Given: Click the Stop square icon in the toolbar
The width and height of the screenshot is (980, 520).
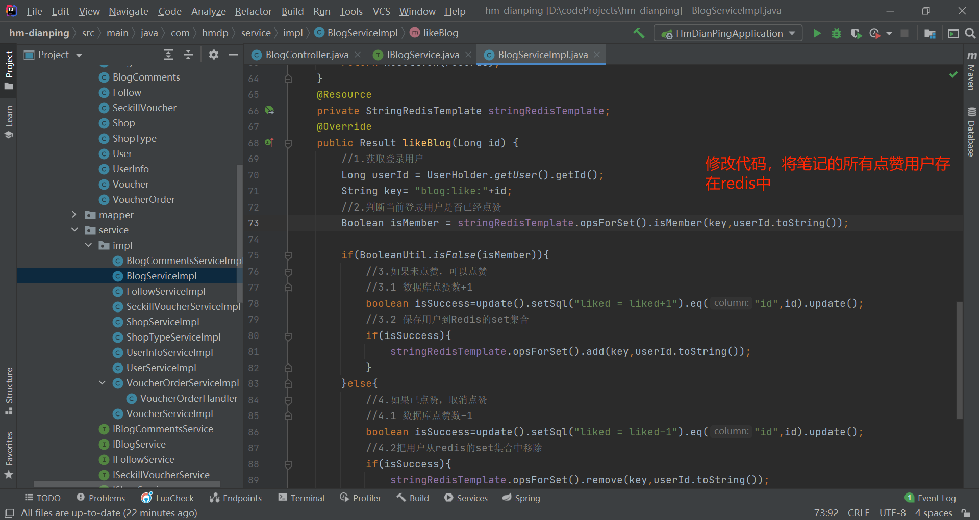Looking at the screenshot, I should [904, 33].
